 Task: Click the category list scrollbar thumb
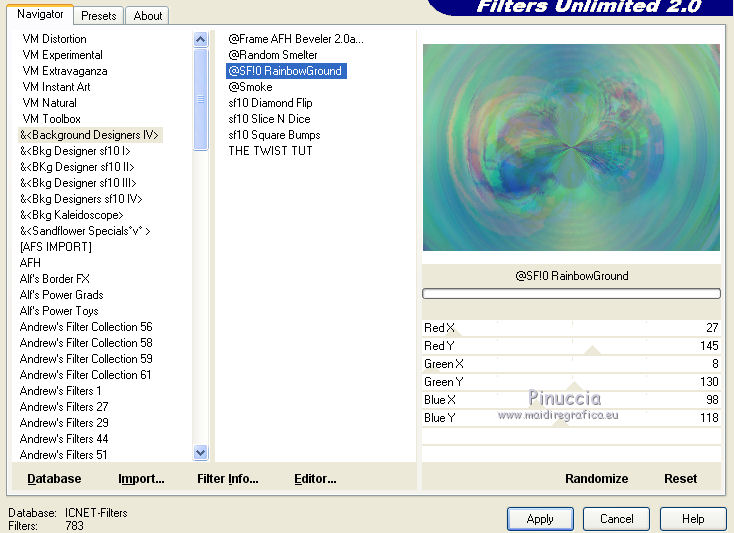pyautogui.click(x=200, y=99)
